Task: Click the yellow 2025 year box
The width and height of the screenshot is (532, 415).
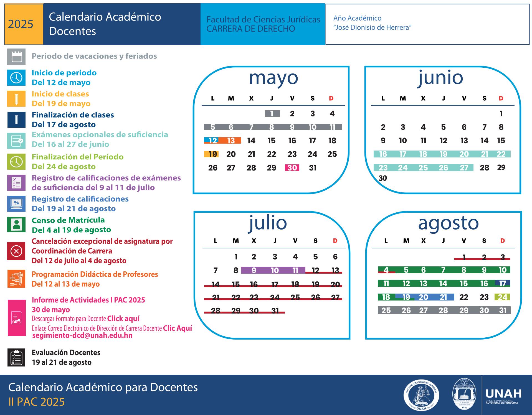Action: click(24, 24)
